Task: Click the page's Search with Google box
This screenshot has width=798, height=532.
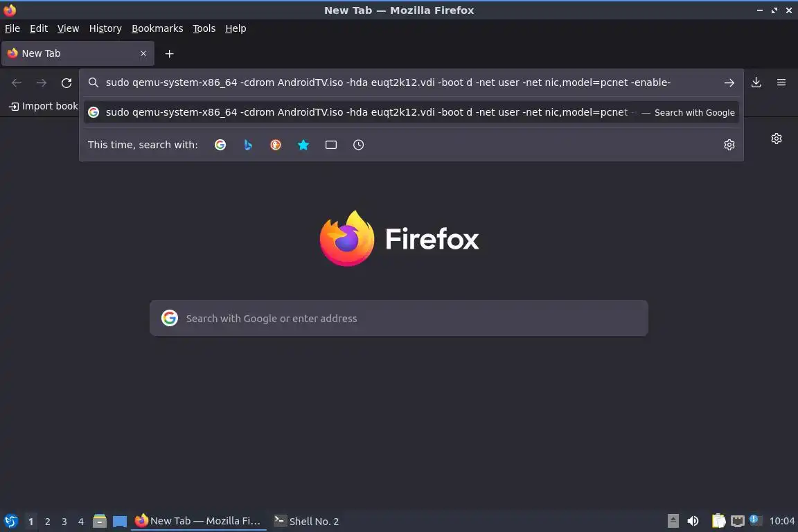Action: (398, 318)
